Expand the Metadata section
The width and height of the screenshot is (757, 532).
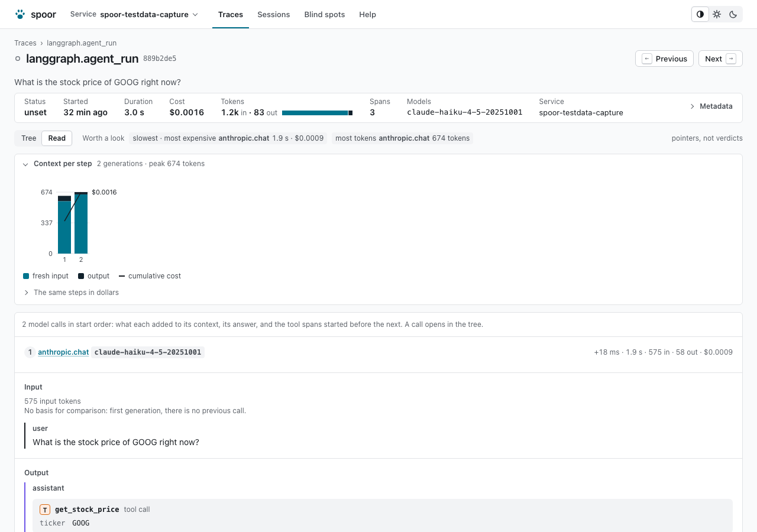pos(711,106)
